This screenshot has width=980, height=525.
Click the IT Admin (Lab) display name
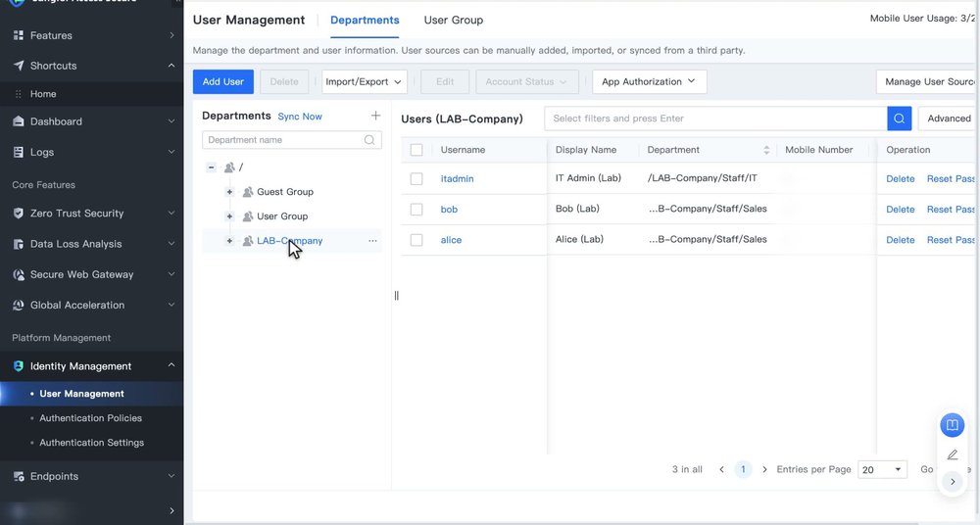(x=588, y=178)
